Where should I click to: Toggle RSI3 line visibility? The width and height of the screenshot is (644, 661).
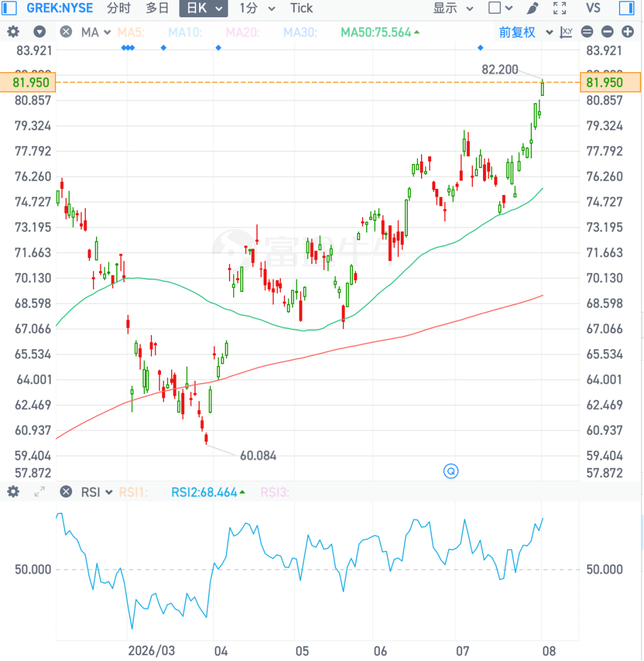click(x=275, y=492)
